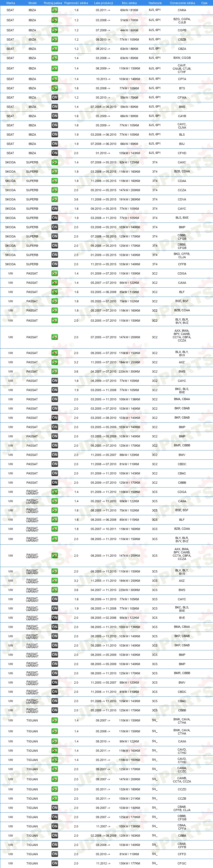
Task: Click the 44kW / 60KM power cell
Action: 129,30
